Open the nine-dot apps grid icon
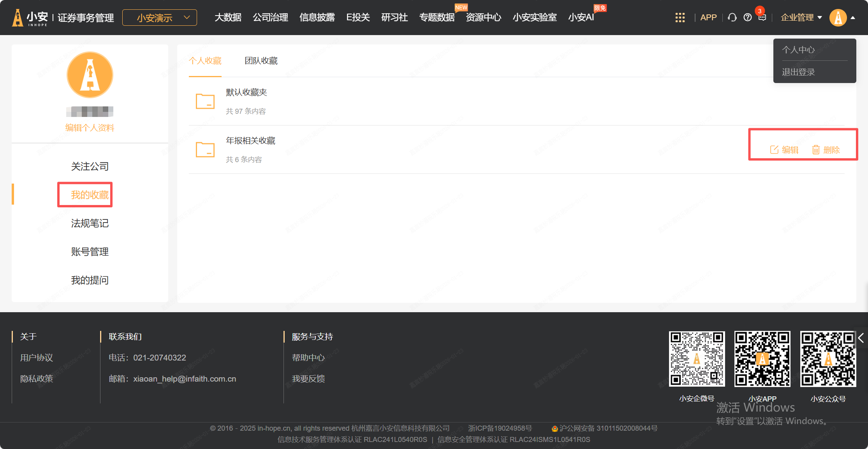The height and width of the screenshot is (449, 868). click(x=680, y=18)
